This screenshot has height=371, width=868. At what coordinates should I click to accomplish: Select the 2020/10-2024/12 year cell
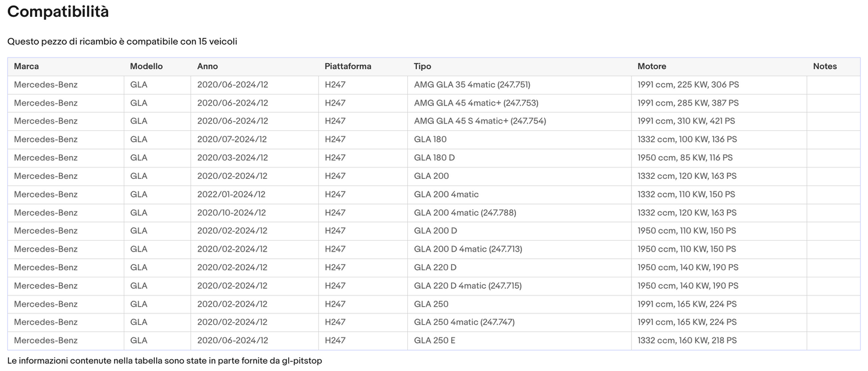point(231,213)
